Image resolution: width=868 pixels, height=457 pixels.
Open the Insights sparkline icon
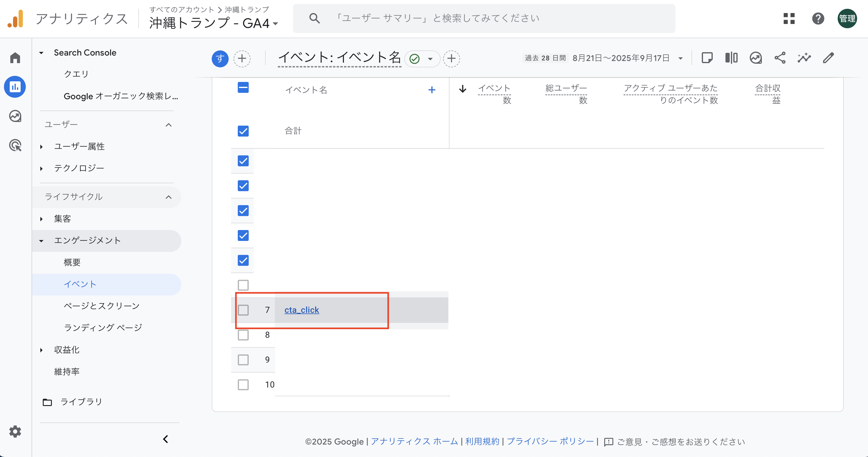pyautogui.click(x=804, y=58)
